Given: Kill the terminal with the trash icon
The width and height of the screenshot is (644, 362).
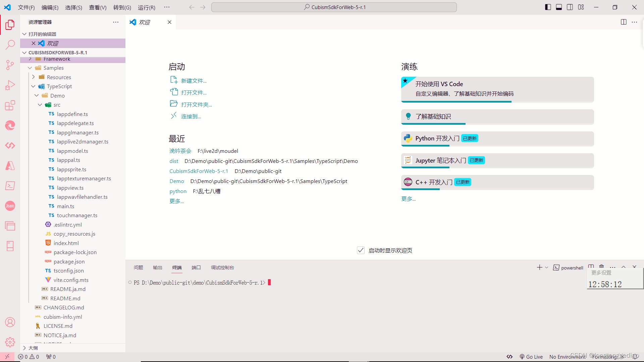Looking at the screenshot, I should coord(601,266).
